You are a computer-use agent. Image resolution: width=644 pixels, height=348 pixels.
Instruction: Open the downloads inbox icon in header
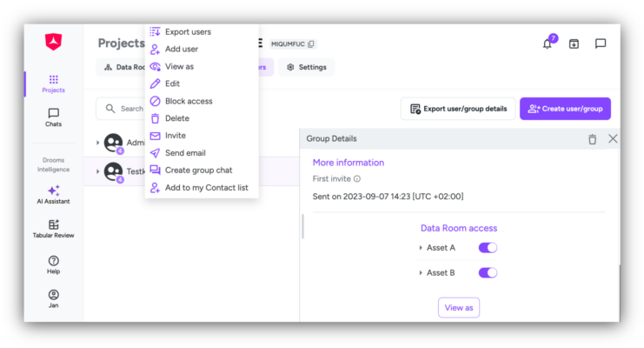click(x=574, y=43)
